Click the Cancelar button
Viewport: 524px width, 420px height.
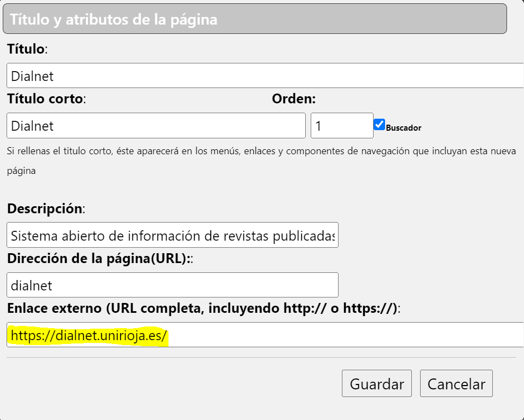click(456, 383)
